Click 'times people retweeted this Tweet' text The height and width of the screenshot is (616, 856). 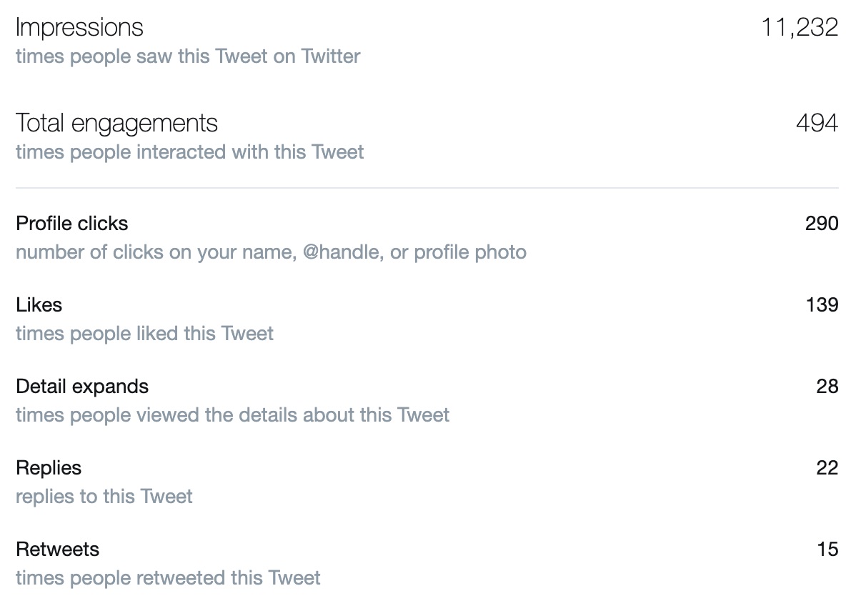point(168,578)
